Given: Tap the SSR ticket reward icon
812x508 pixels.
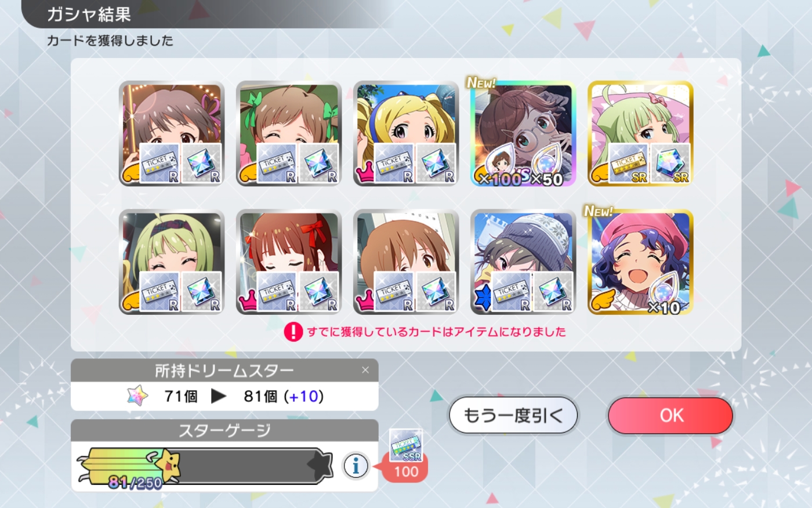Looking at the screenshot, I should (x=405, y=445).
